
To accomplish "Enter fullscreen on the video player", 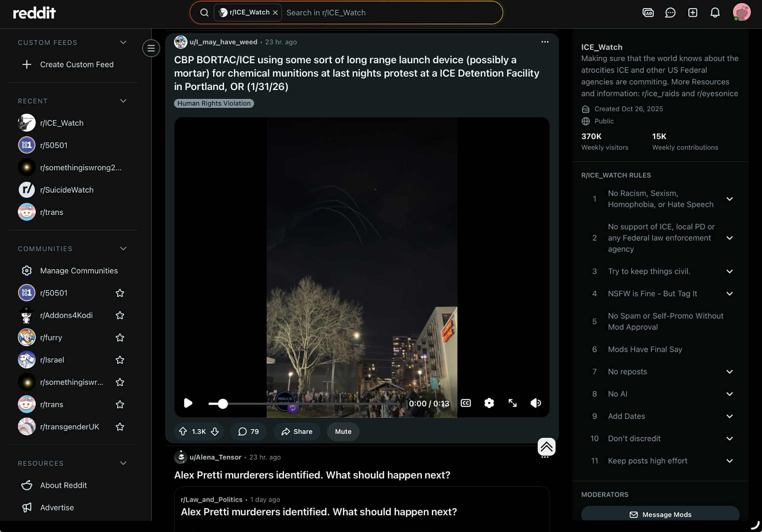I will (512, 403).
